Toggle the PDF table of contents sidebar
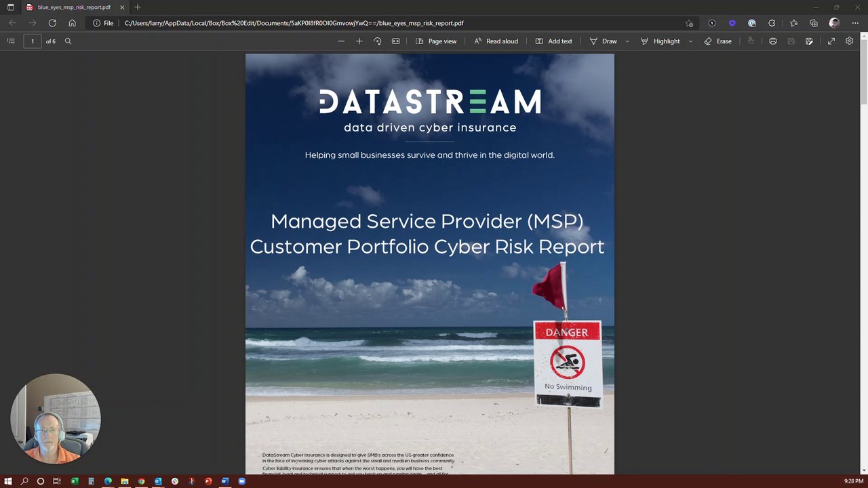This screenshot has height=488, width=868. (11, 41)
